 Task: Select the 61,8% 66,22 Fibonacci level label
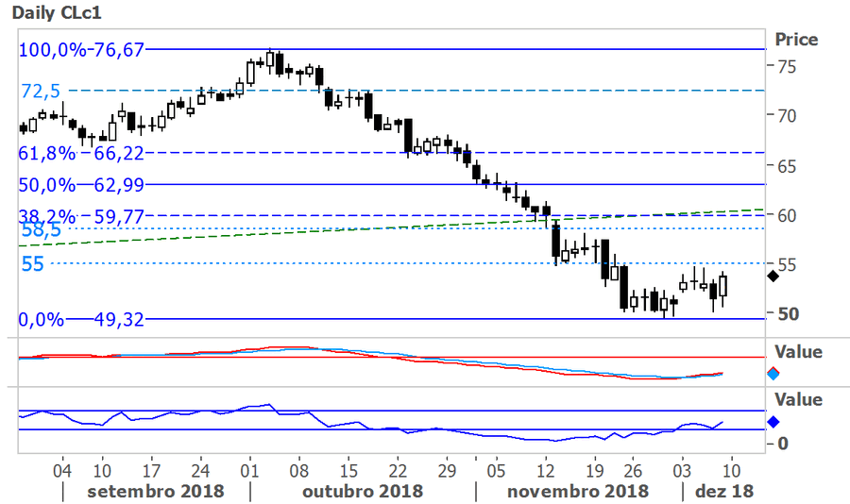click(81, 152)
